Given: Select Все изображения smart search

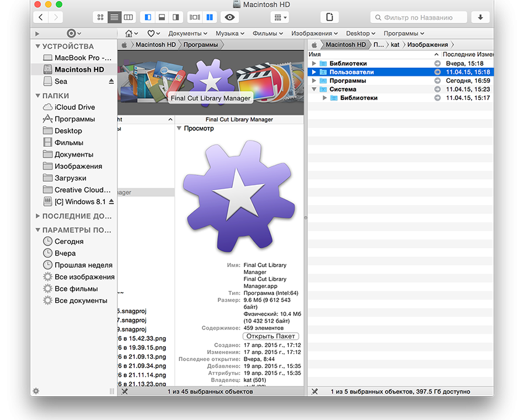Looking at the screenshot, I should coord(79,277).
